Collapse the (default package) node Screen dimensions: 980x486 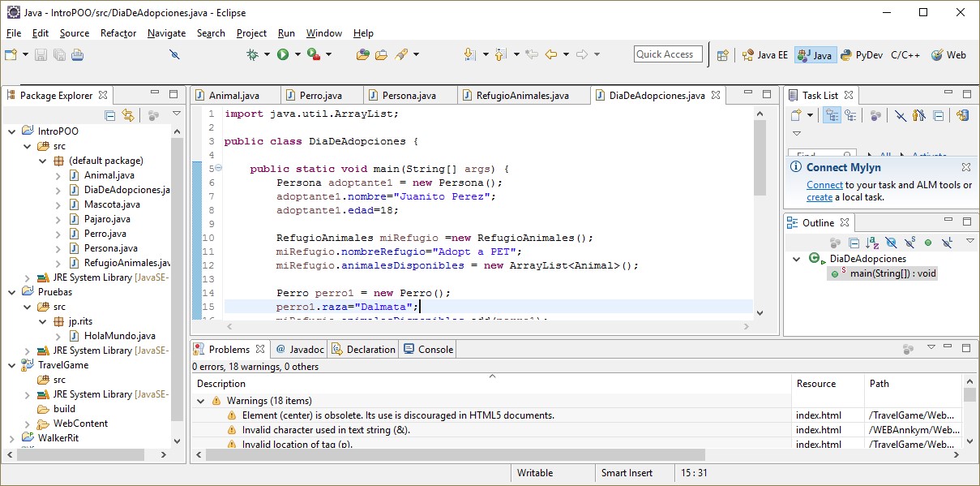(43, 161)
